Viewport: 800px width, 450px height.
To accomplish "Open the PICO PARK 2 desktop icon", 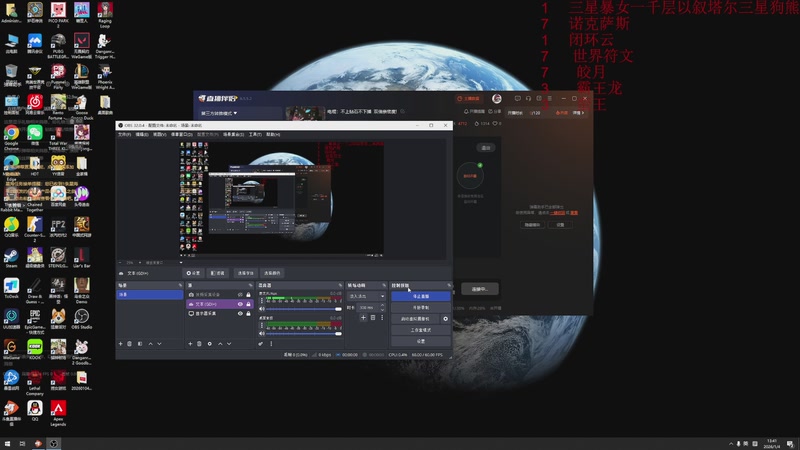I will pos(58,14).
